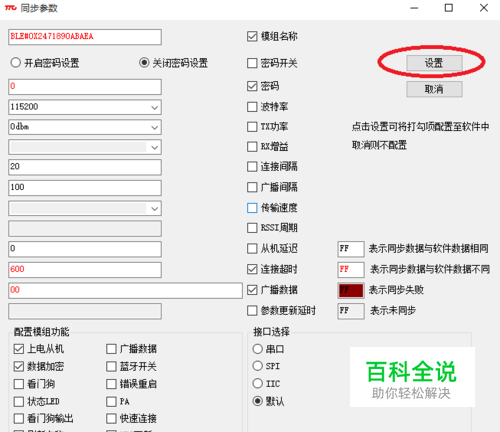
Task: Uncheck the 上电从机 checkbox
Action: [19, 349]
